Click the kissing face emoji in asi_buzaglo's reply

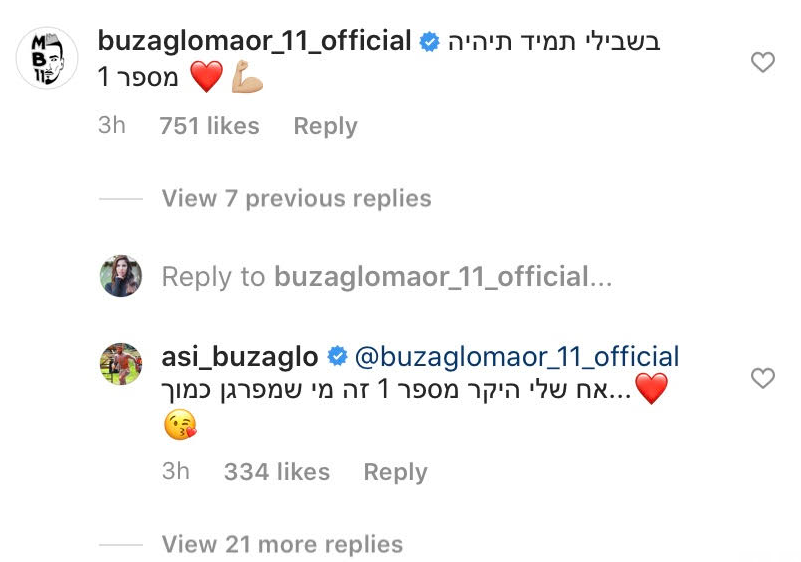(180, 427)
